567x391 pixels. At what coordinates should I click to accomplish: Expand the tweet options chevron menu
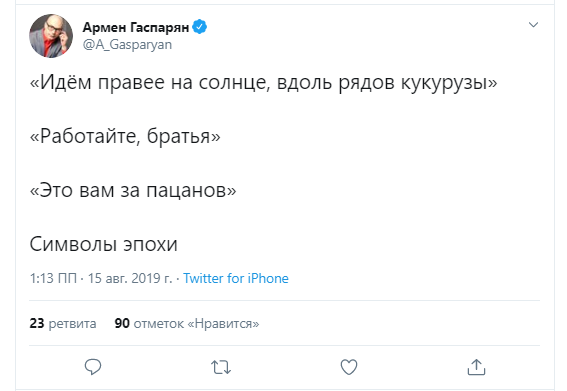533,25
